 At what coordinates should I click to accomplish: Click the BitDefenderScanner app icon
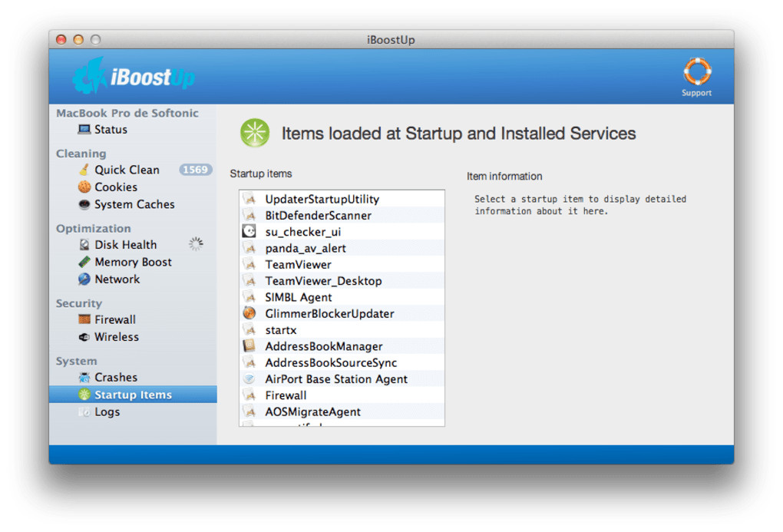[249, 215]
